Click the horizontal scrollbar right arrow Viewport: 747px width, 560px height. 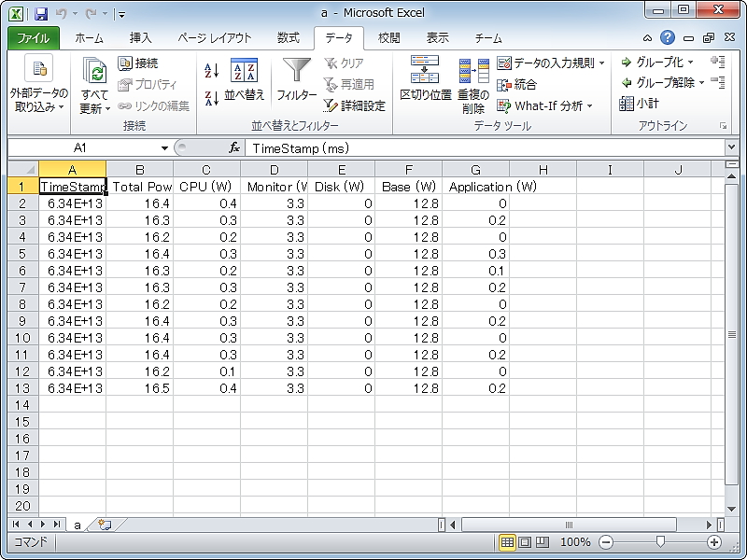[709, 525]
